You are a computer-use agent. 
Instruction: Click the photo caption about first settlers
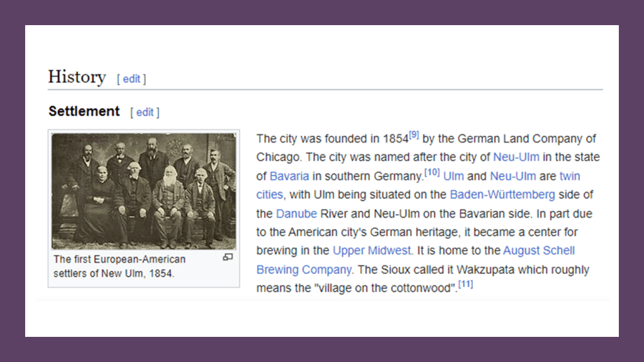119,266
